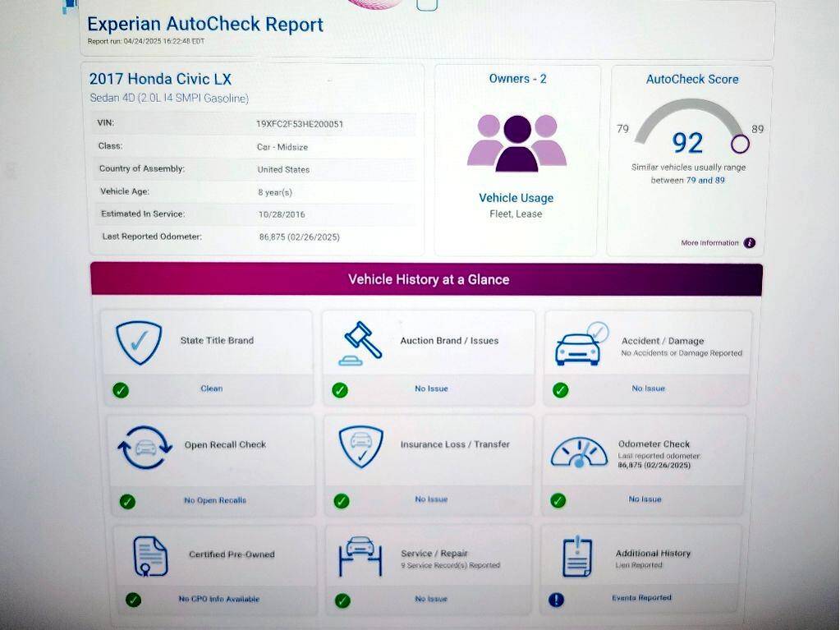Click green checkmark under Accident / Damage
Viewport: 840px width, 630px height.
[560, 390]
